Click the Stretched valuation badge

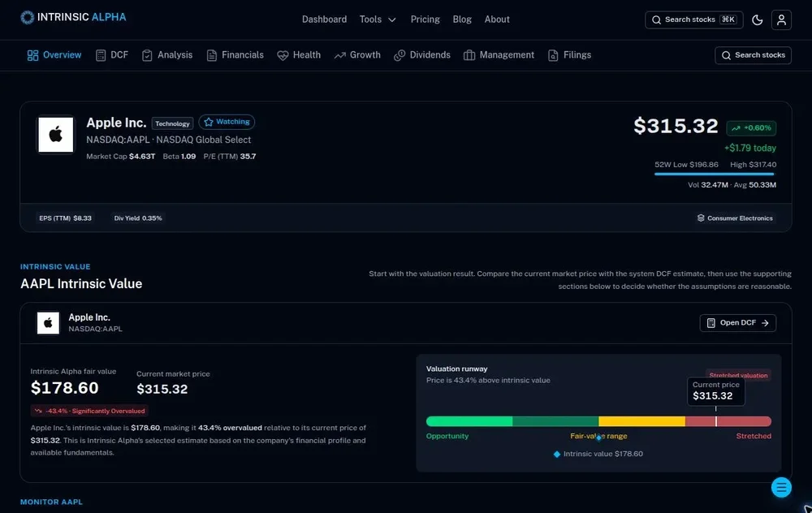[x=738, y=375]
